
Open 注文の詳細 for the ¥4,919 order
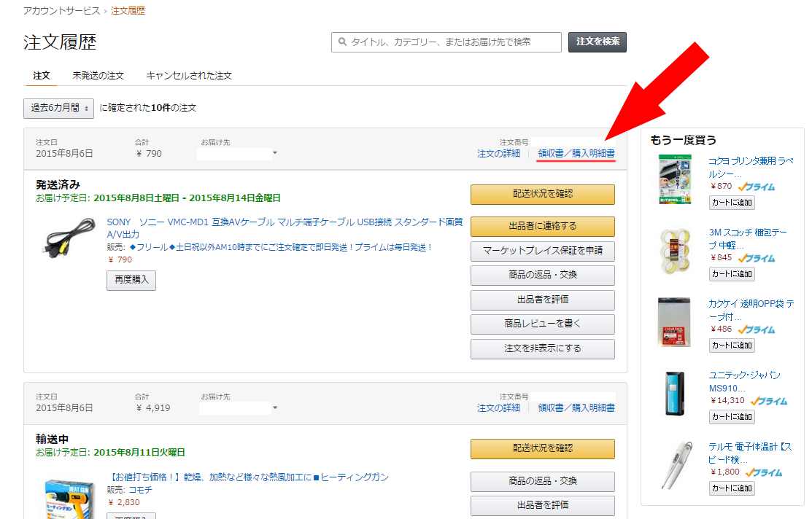coord(498,407)
